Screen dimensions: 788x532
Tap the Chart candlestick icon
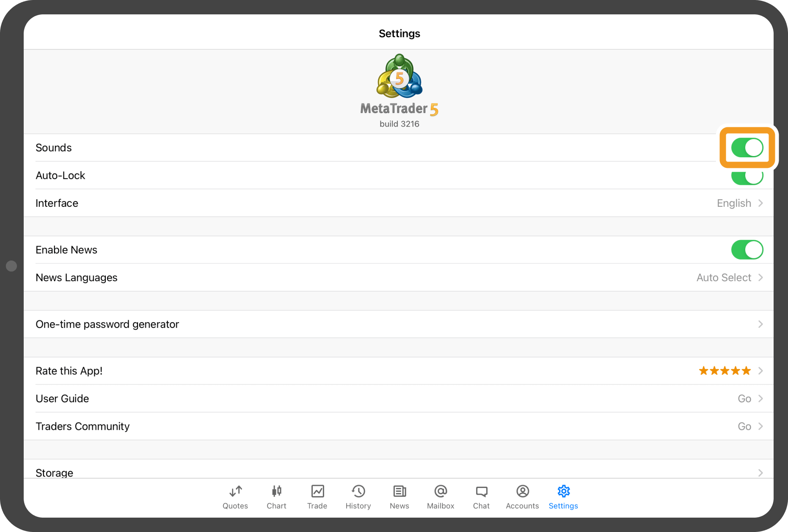(276, 491)
